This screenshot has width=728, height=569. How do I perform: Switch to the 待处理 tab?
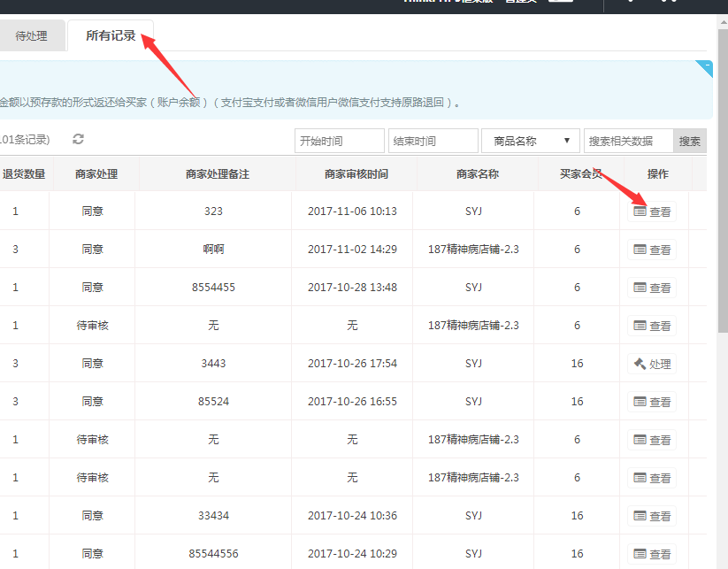click(32, 36)
